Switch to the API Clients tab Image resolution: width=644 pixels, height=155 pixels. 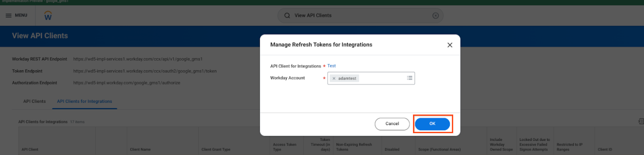click(x=34, y=101)
